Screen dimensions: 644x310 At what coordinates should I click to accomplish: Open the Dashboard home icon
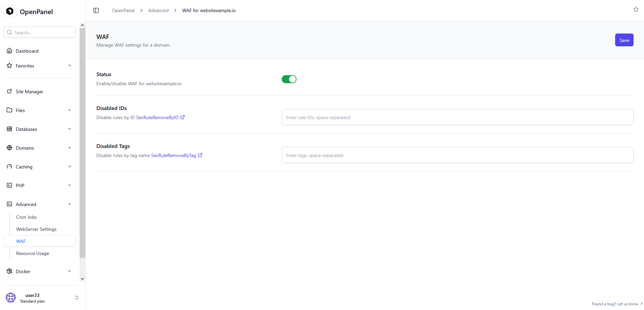[x=9, y=51]
